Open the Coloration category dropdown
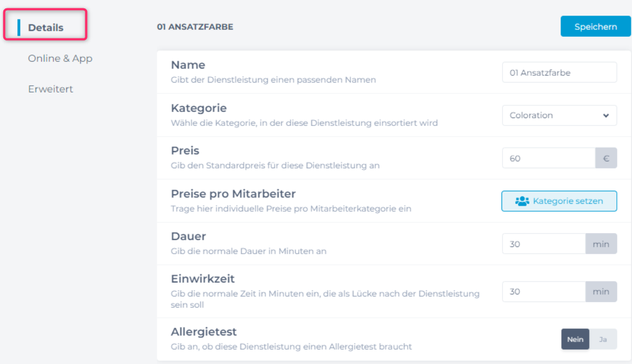 (559, 115)
